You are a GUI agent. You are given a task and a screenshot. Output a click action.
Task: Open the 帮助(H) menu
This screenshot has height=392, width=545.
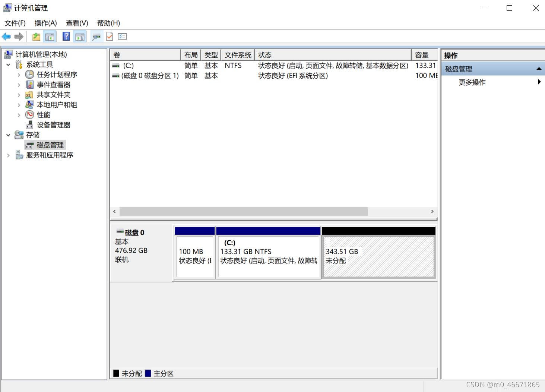coord(108,23)
